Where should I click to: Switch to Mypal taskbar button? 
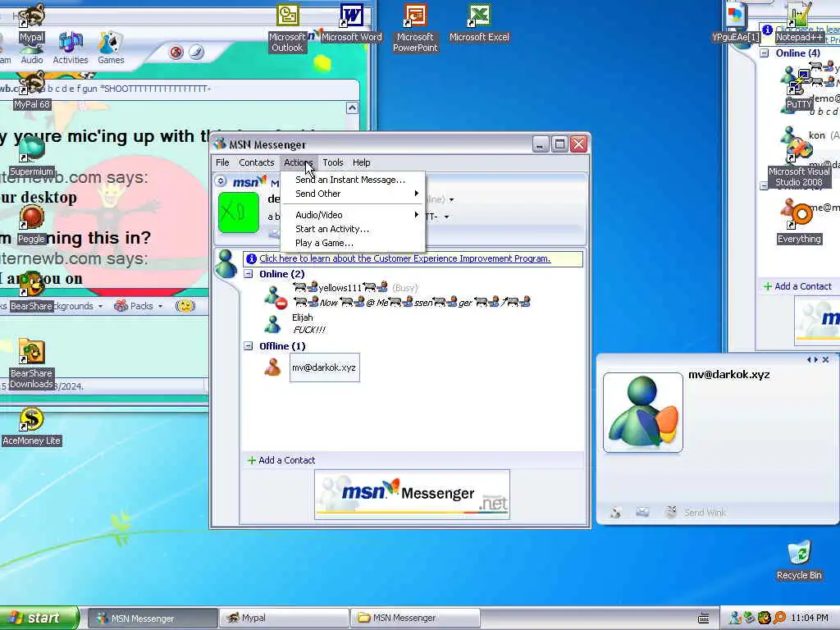[x=284, y=618]
